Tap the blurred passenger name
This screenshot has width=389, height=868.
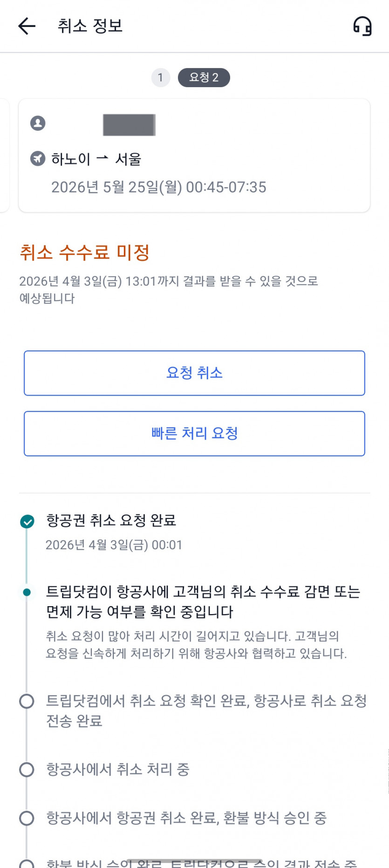(129, 125)
